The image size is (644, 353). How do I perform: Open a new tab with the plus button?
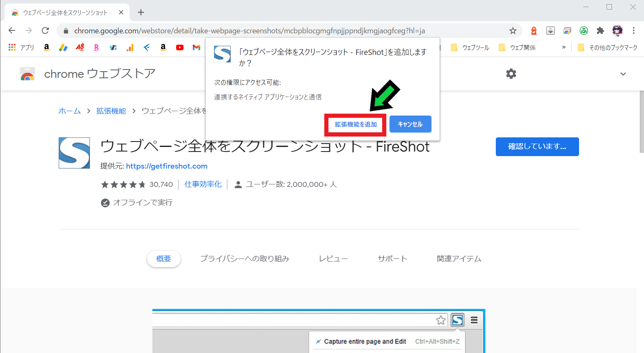tap(141, 12)
